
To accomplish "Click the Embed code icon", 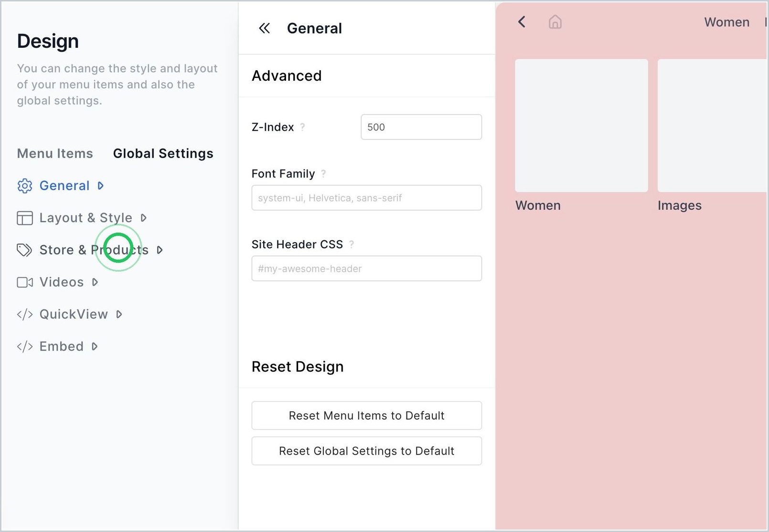I will point(24,346).
